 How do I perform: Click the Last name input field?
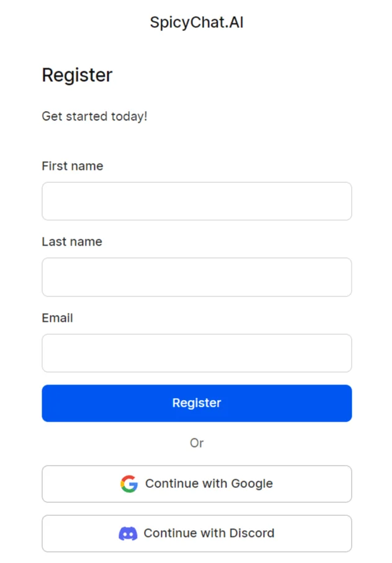pos(197,277)
